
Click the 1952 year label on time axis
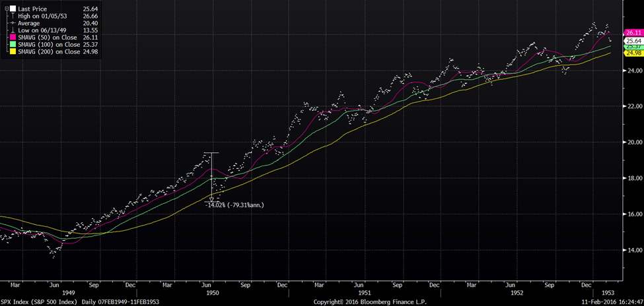click(x=518, y=290)
